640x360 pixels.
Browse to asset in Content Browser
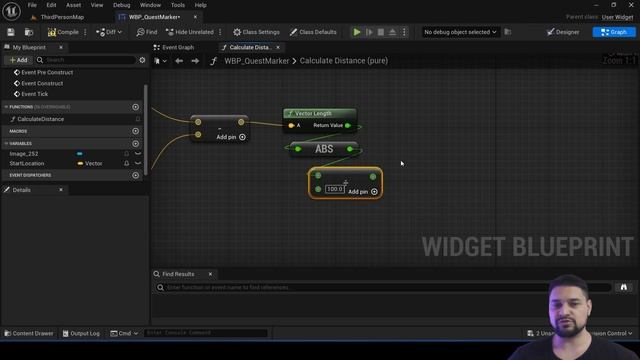coord(29,32)
